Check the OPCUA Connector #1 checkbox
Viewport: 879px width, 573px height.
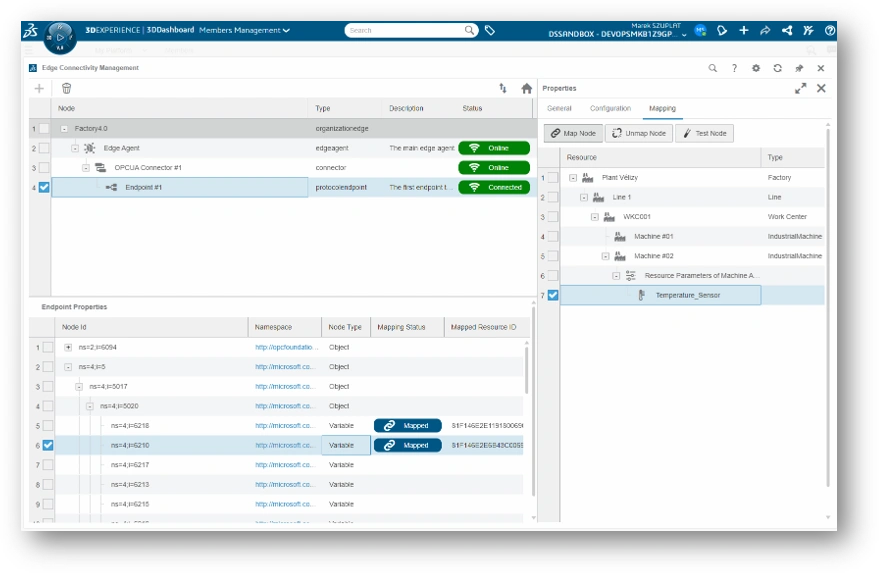point(44,168)
